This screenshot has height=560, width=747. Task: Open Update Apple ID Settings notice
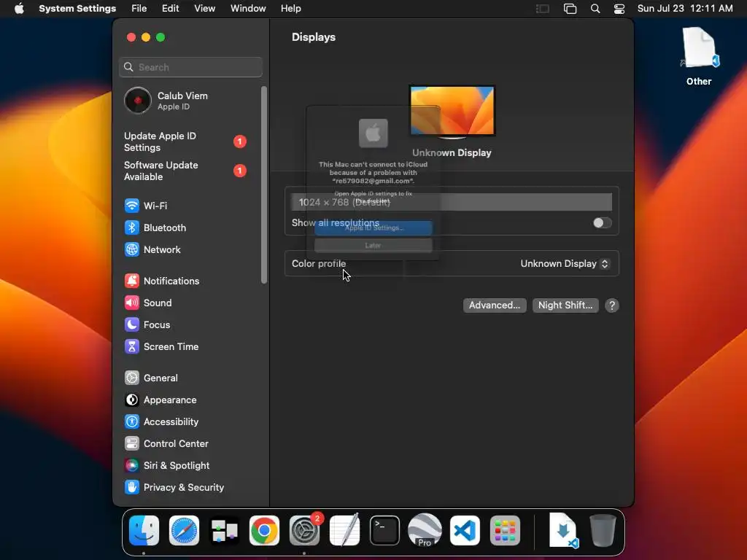coord(186,142)
